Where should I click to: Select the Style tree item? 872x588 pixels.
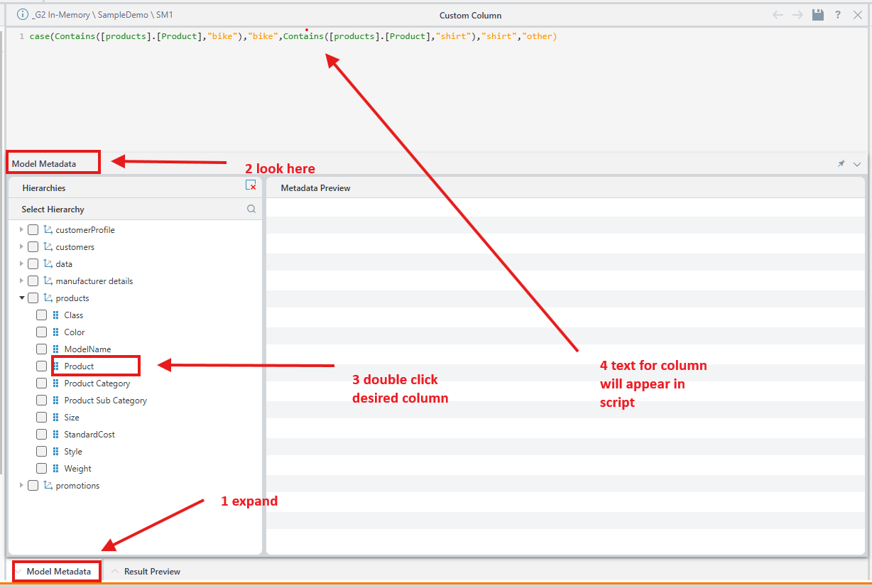73,452
